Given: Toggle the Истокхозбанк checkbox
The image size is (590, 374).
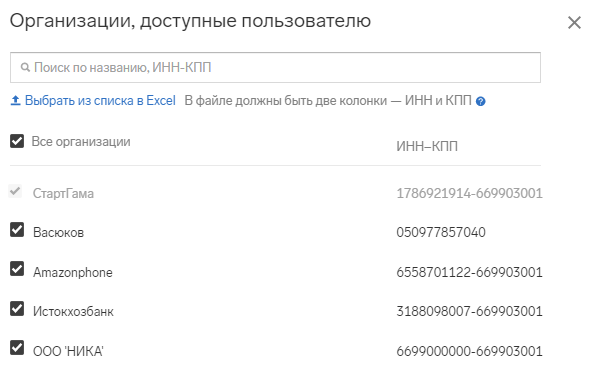Looking at the screenshot, I should tap(17, 309).
